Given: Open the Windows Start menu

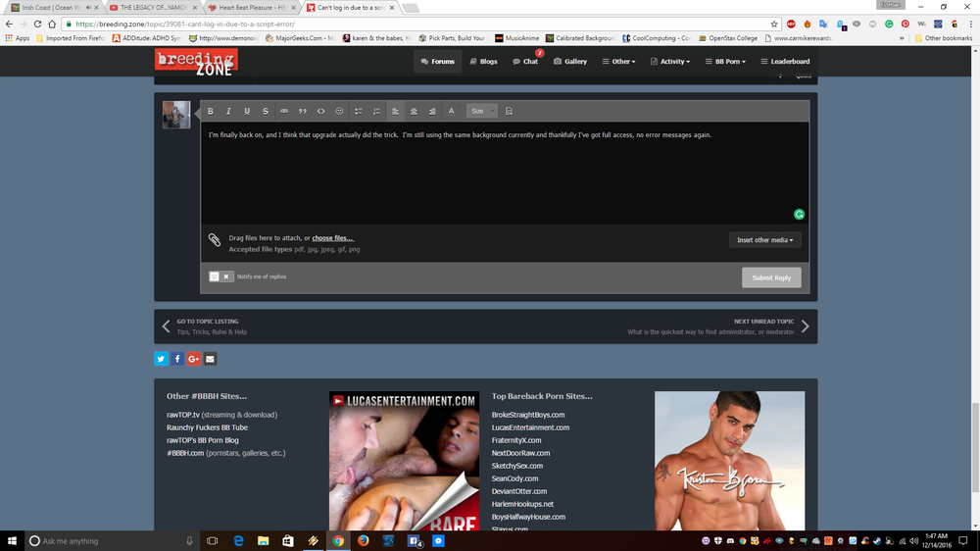Looking at the screenshot, I should [12, 541].
